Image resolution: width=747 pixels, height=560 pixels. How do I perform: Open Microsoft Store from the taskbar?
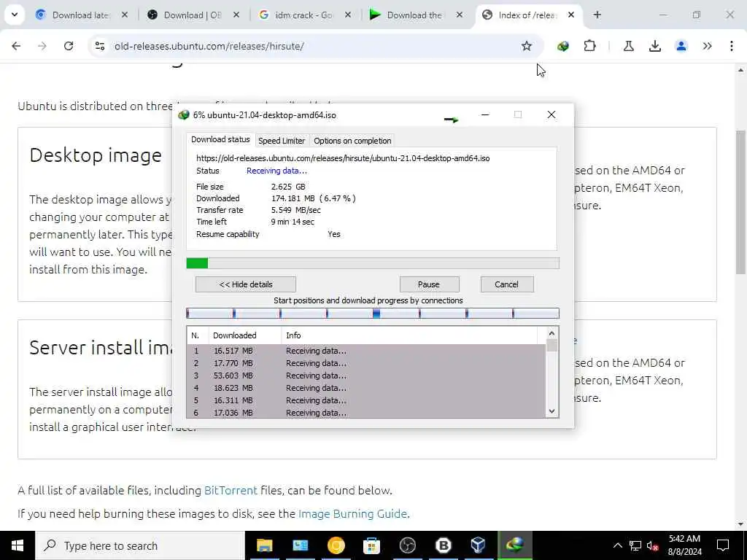tap(371, 545)
